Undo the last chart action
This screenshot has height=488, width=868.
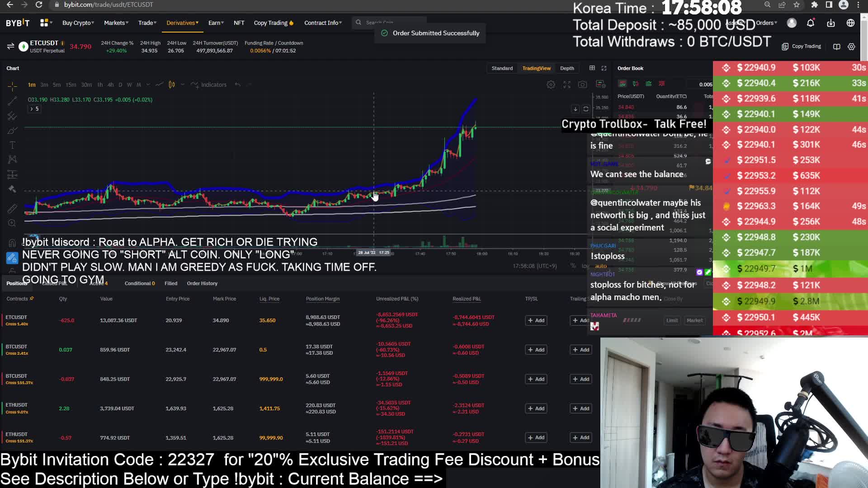[237, 84]
